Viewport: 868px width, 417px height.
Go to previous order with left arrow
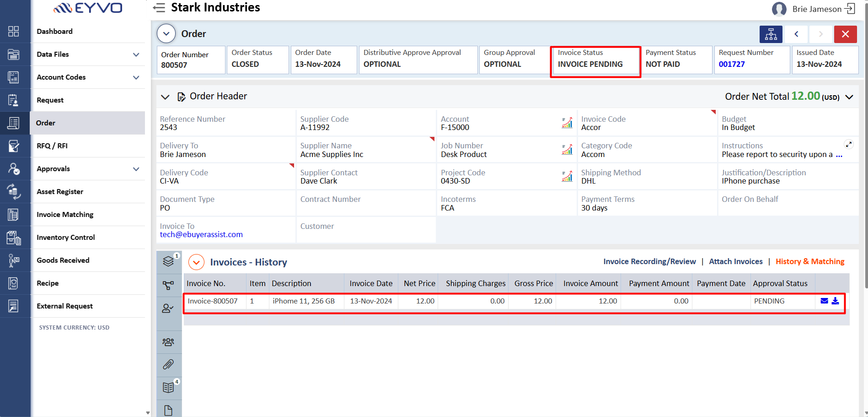(x=796, y=34)
